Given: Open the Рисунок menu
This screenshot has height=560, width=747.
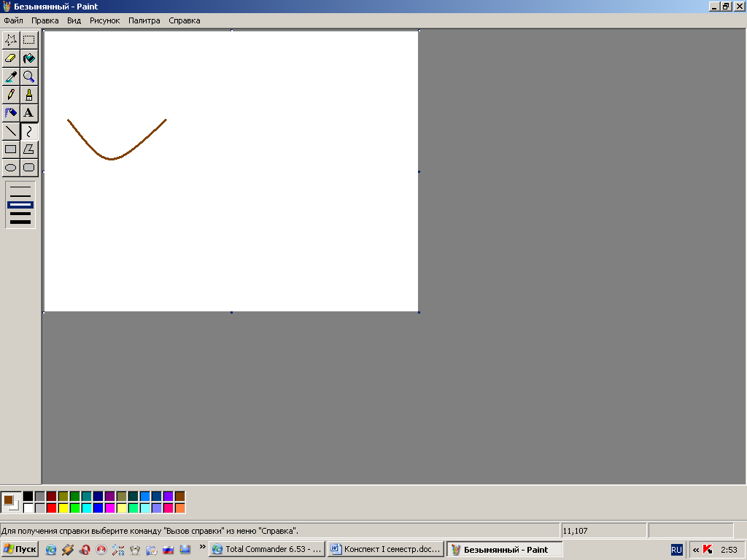Looking at the screenshot, I should [105, 20].
